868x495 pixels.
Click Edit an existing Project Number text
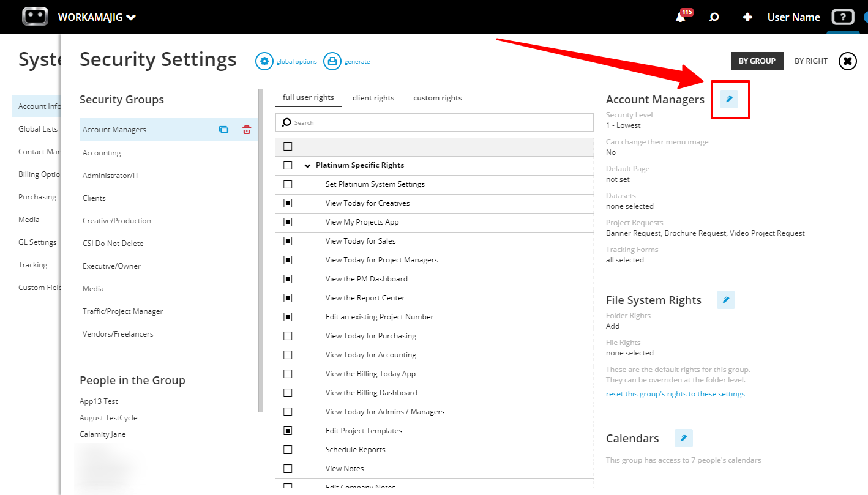click(380, 317)
